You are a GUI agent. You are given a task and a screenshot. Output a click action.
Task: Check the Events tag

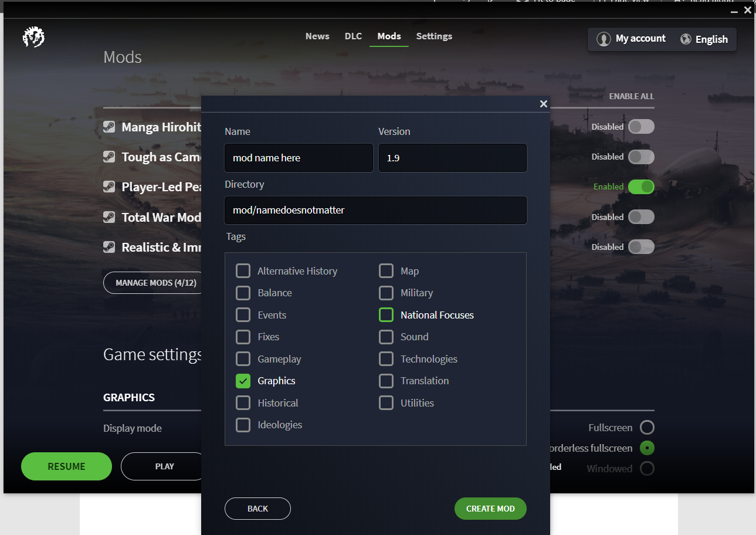(243, 315)
